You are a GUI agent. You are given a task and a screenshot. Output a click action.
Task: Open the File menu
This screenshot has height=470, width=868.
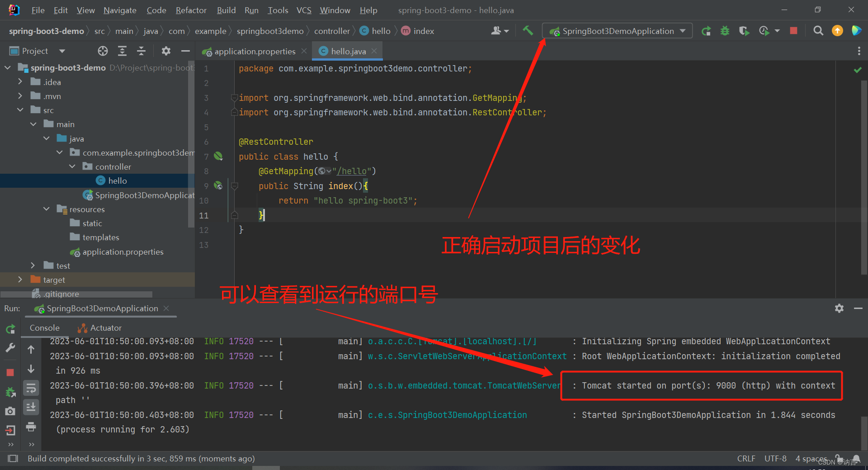pyautogui.click(x=38, y=10)
